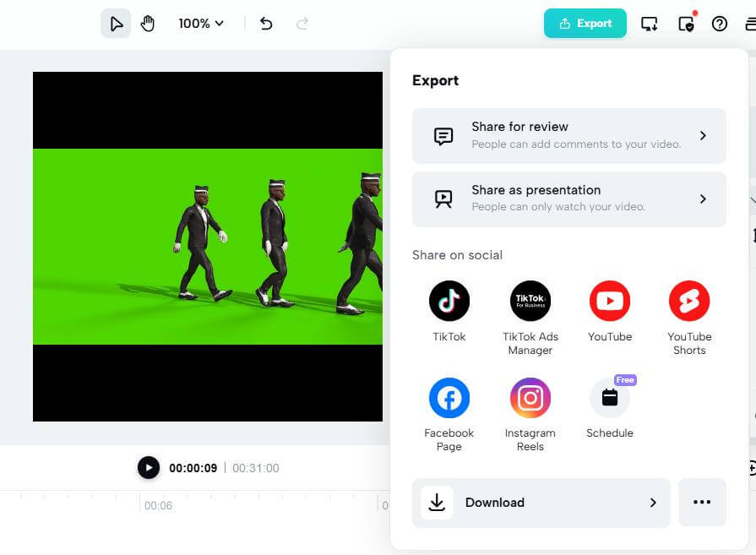Image resolution: width=756 pixels, height=555 pixels.
Task: Click the YouTube Shorts label text
Action: pyautogui.click(x=689, y=343)
